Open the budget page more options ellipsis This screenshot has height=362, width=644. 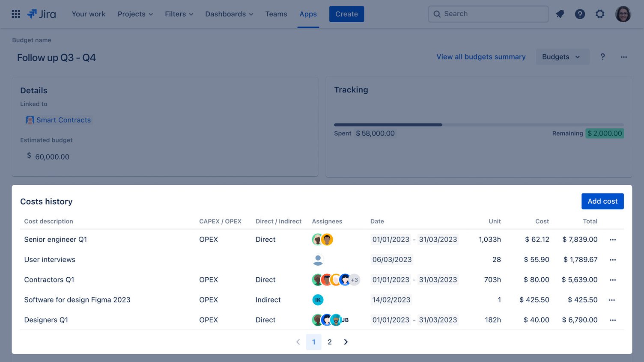coord(624,56)
